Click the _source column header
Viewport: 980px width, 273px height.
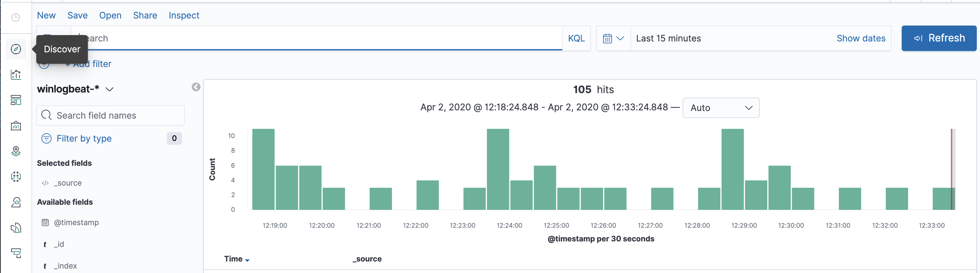367,259
